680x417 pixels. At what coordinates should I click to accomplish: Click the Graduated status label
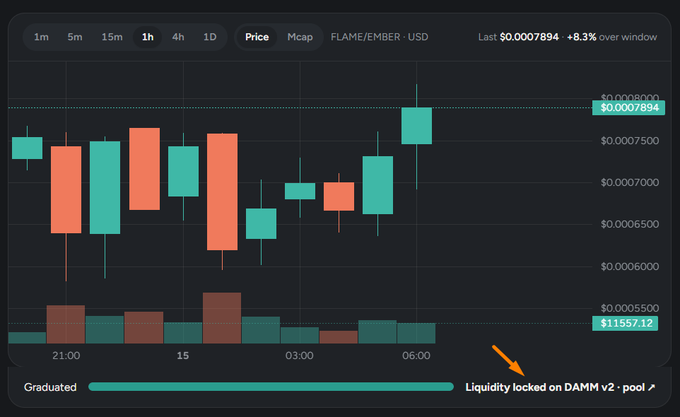[50, 387]
